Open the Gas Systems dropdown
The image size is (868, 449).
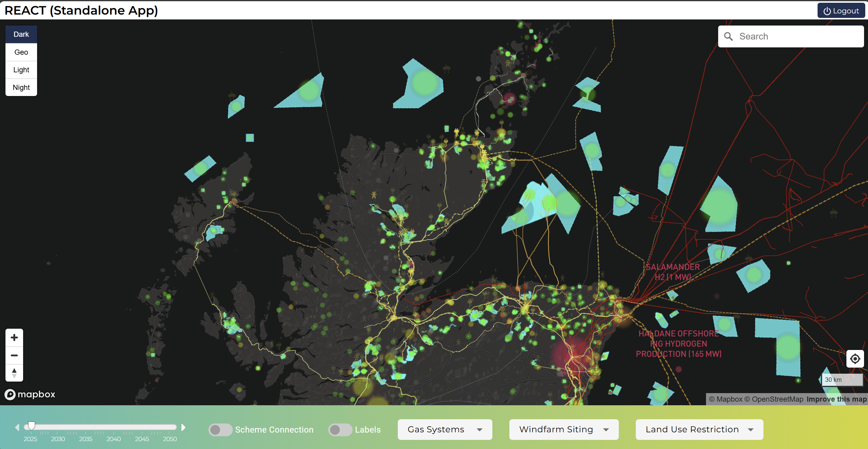(445, 430)
